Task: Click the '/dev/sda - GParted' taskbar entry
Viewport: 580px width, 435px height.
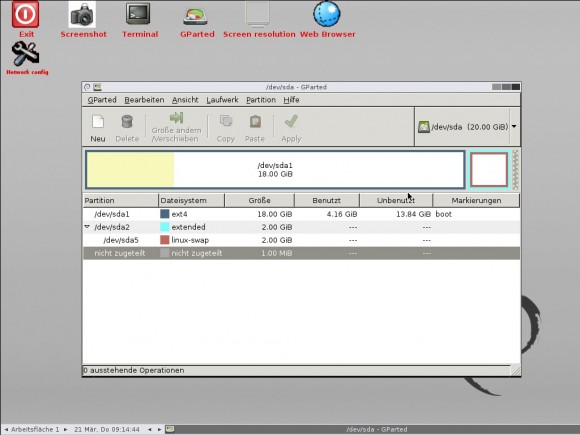Action: tap(377, 429)
